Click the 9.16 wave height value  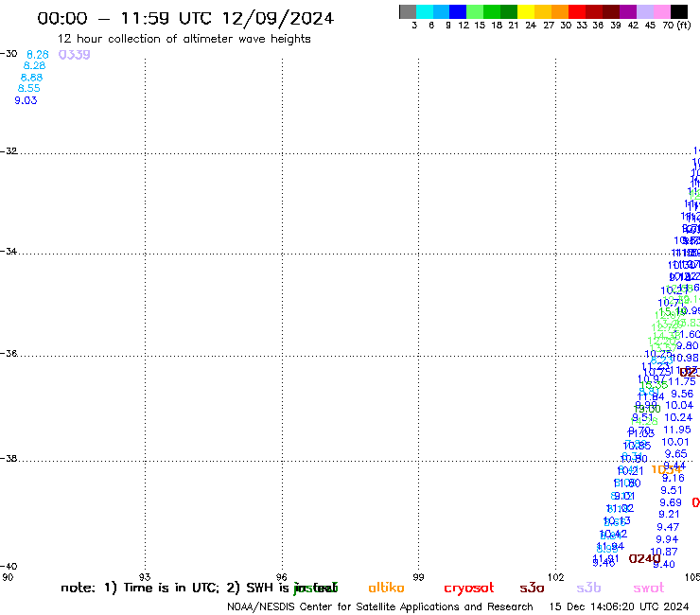point(674,478)
